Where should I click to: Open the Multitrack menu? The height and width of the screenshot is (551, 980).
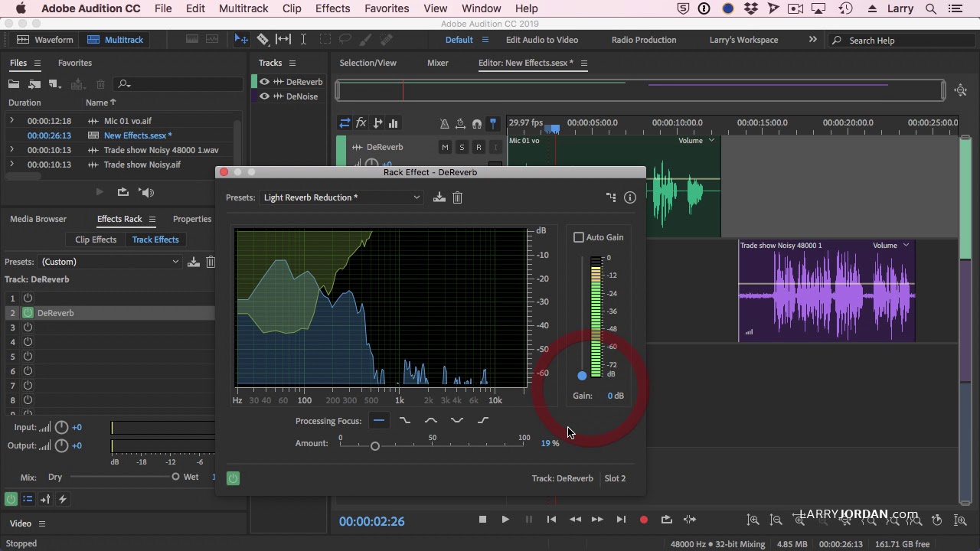pyautogui.click(x=243, y=8)
